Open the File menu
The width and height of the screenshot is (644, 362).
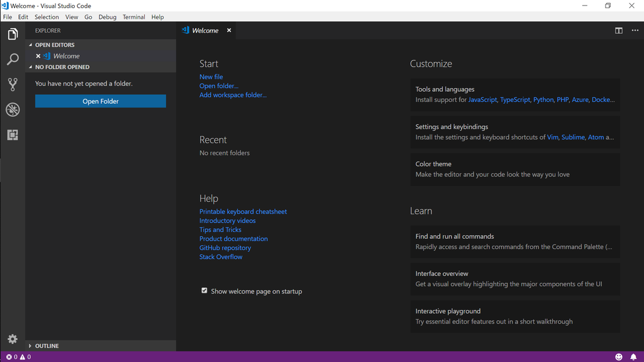pos(8,17)
